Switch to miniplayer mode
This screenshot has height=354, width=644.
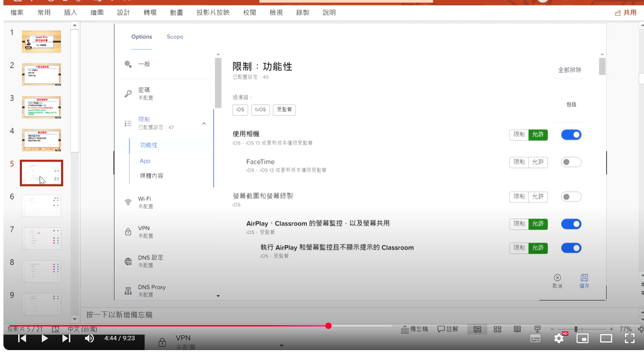[583, 338]
